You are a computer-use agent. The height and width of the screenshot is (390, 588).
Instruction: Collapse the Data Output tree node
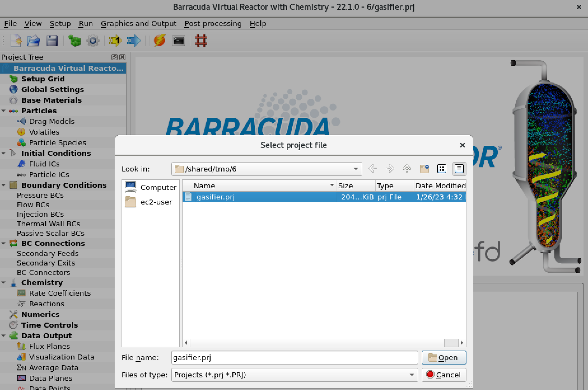coord(3,336)
